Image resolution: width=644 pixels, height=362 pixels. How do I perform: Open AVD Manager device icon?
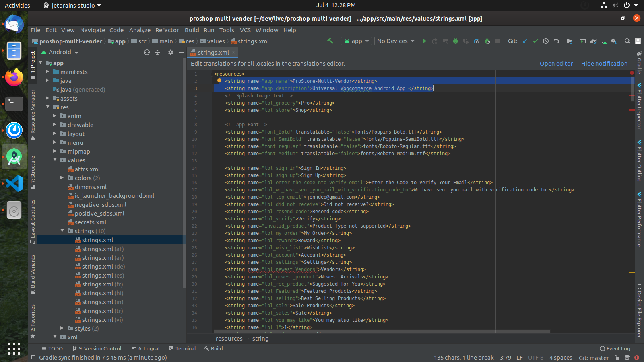pos(604,41)
